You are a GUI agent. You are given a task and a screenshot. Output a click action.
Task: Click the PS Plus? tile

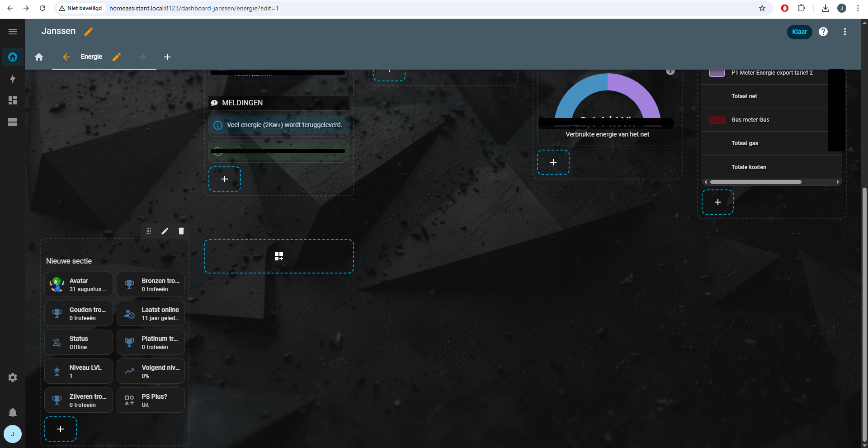(151, 400)
